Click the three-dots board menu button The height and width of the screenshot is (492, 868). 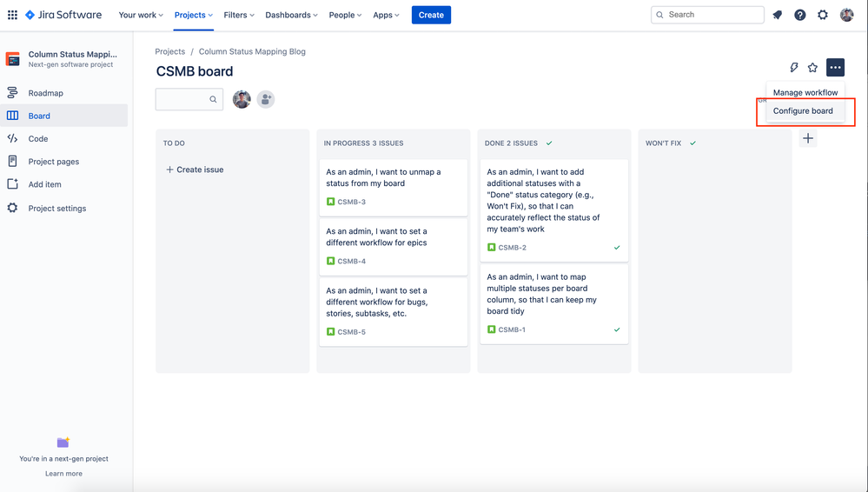835,68
